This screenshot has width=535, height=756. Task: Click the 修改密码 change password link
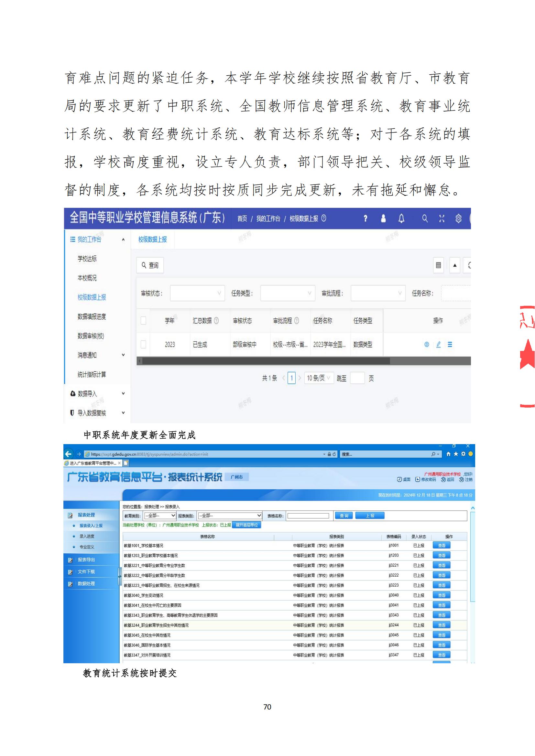(x=426, y=479)
